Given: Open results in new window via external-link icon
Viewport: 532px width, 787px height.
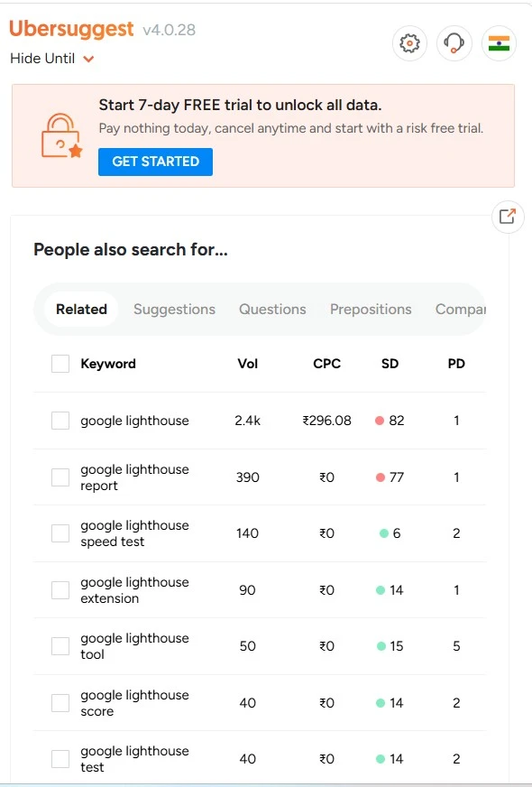Looking at the screenshot, I should pos(507,217).
